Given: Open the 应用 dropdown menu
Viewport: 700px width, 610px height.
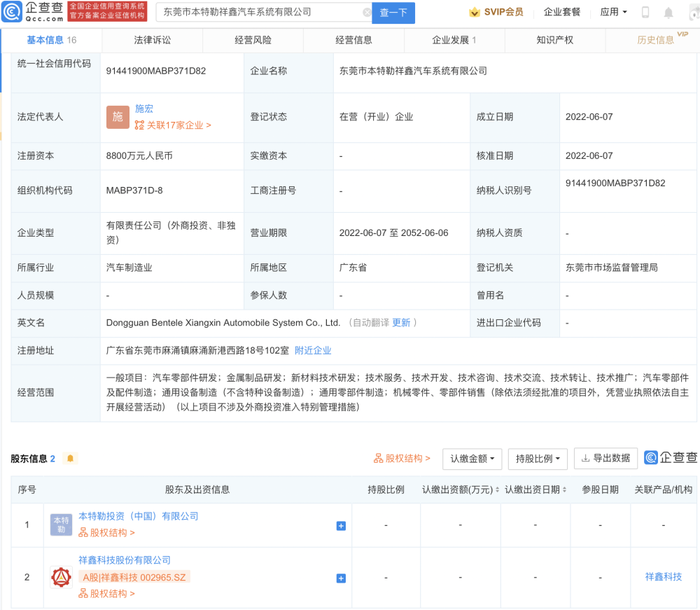Looking at the screenshot, I should tap(613, 12).
